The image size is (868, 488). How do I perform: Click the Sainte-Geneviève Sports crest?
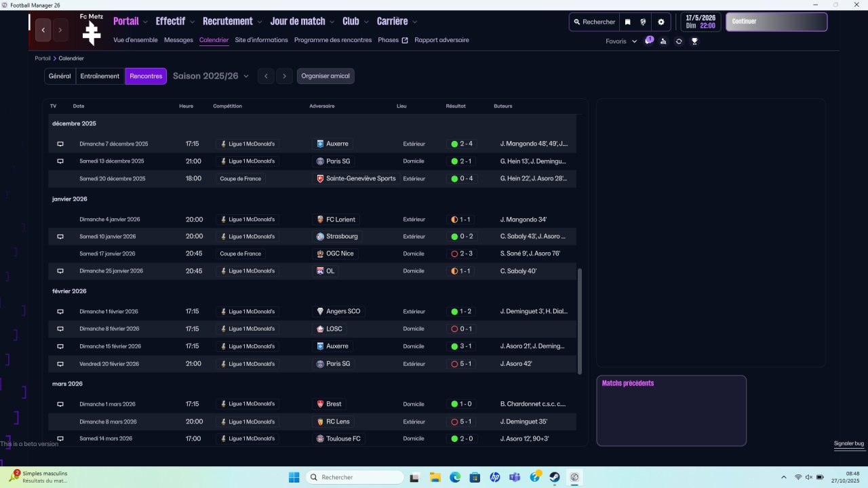tap(320, 179)
